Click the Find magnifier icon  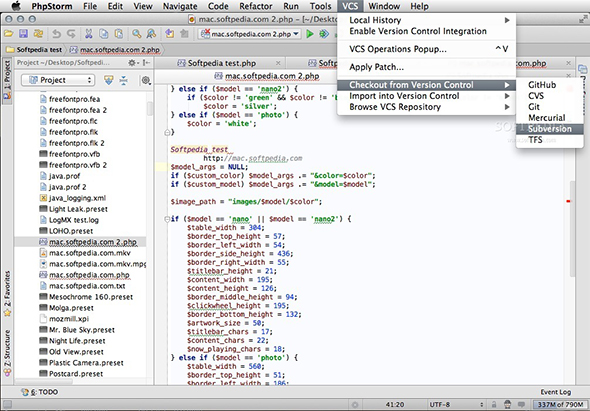(136, 34)
